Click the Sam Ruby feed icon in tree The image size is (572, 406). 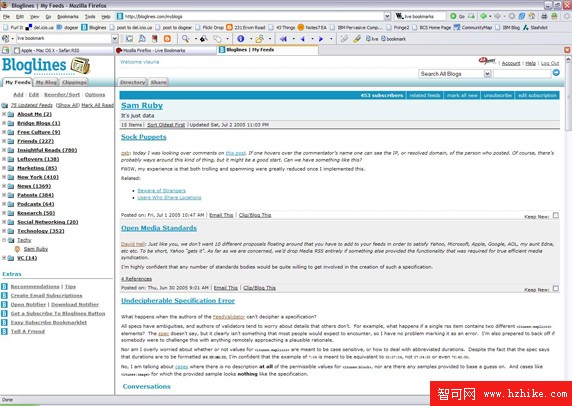[x=17, y=249]
